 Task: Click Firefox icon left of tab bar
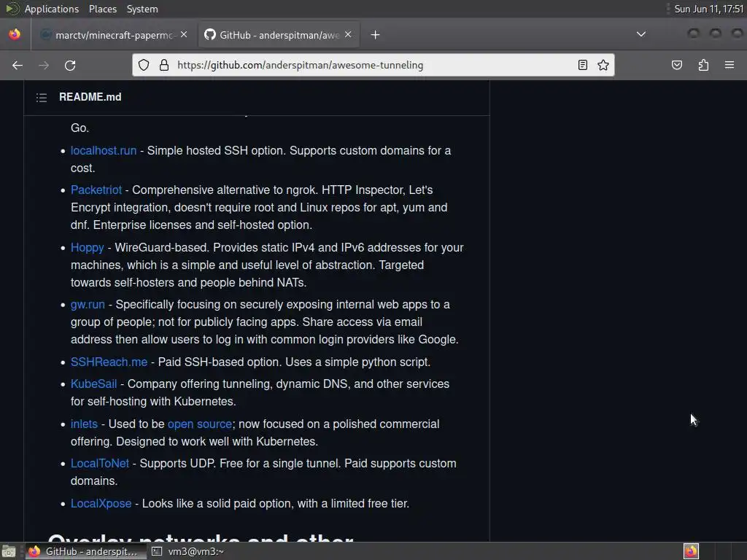click(15, 34)
